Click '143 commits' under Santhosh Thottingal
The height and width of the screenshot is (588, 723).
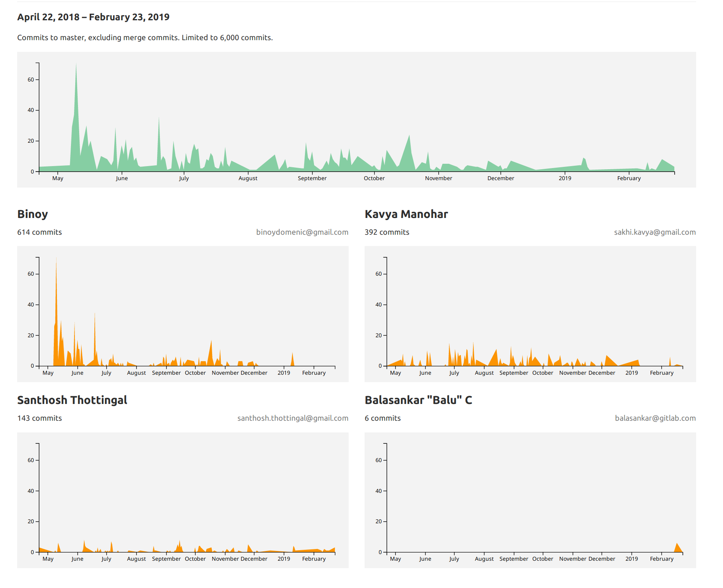39,418
